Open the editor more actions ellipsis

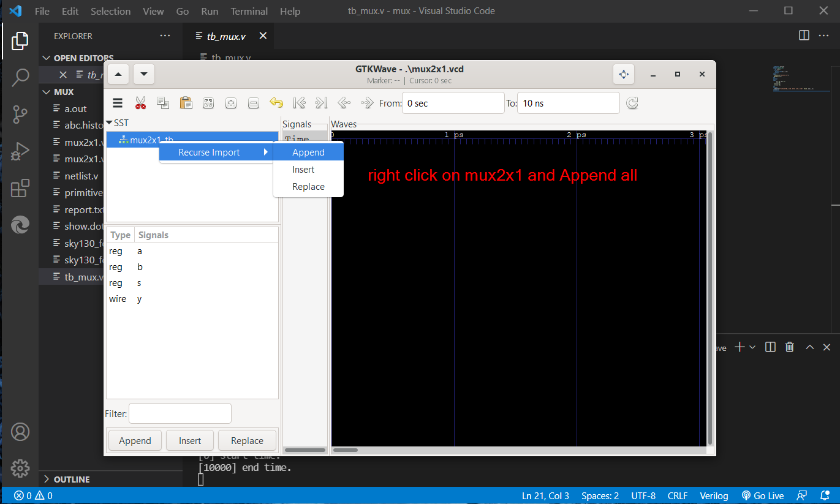[x=825, y=36]
